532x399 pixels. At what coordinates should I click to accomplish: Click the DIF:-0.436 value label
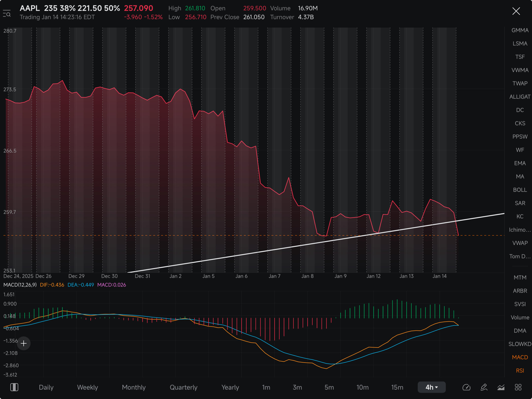[x=52, y=285]
